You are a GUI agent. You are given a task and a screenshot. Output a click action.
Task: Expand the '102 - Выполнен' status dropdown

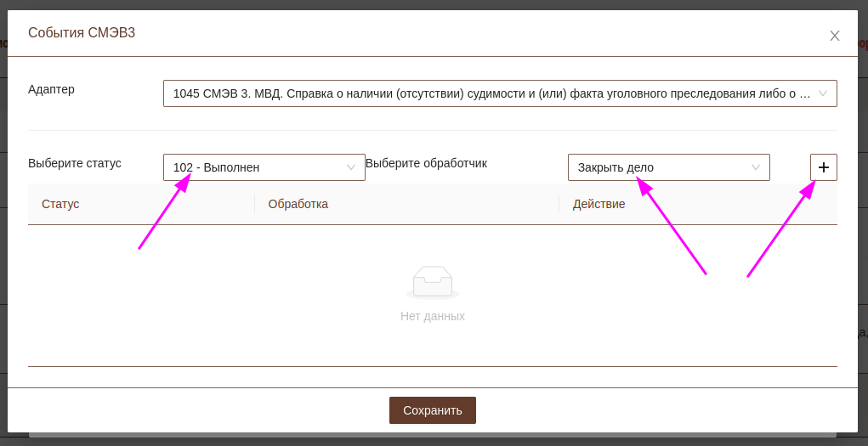255,167
